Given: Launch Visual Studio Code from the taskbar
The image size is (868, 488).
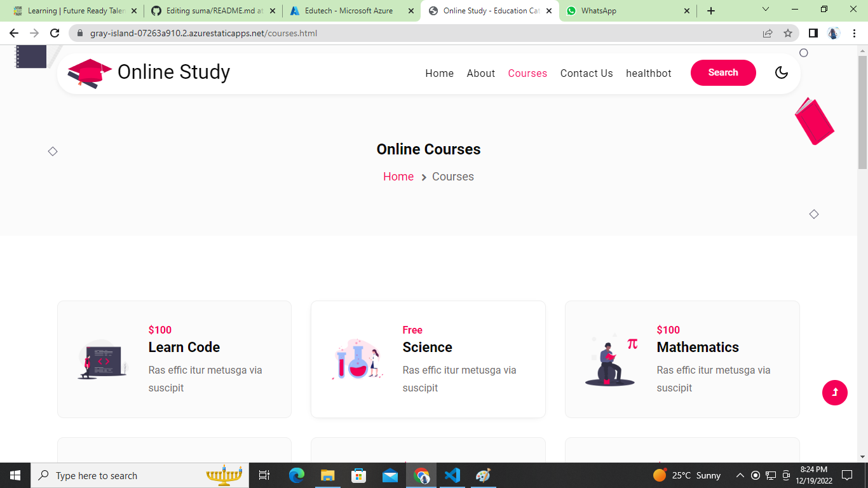Looking at the screenshot, I should 452,475.
